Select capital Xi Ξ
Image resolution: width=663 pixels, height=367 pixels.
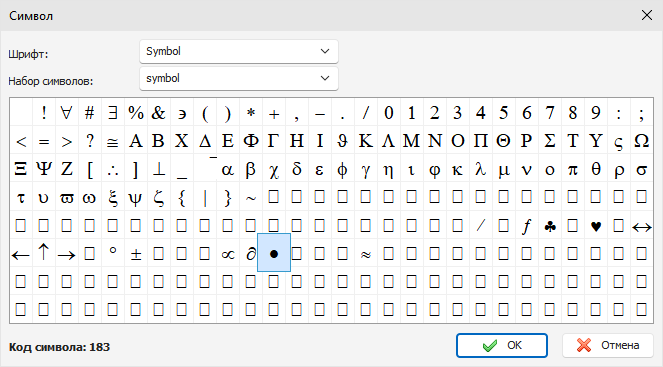click(21, 169)
